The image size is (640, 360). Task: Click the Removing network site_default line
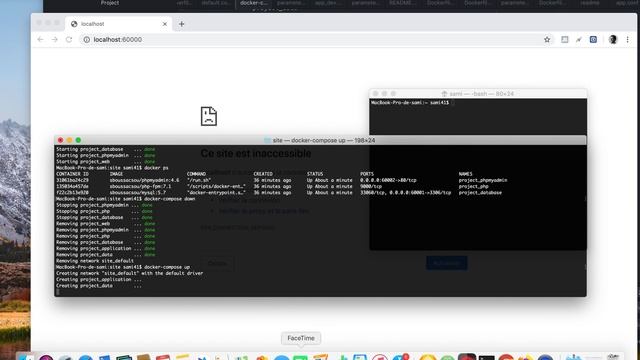95,261
